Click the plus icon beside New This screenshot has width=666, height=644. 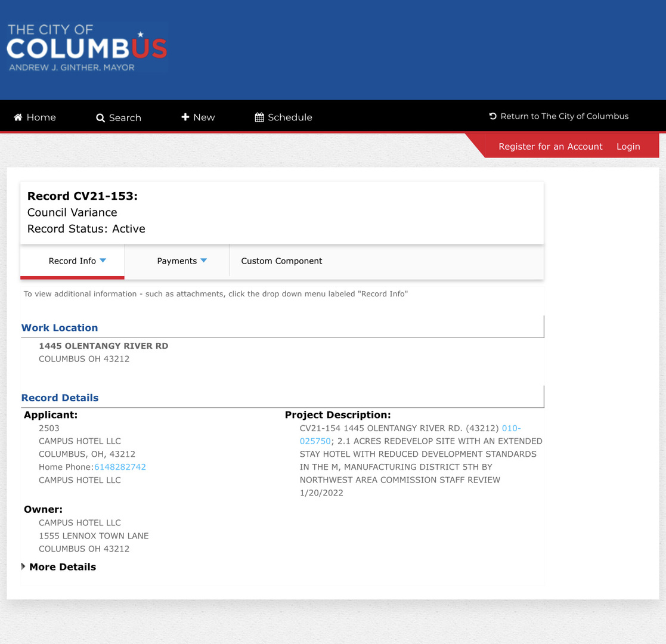(185, 117)
